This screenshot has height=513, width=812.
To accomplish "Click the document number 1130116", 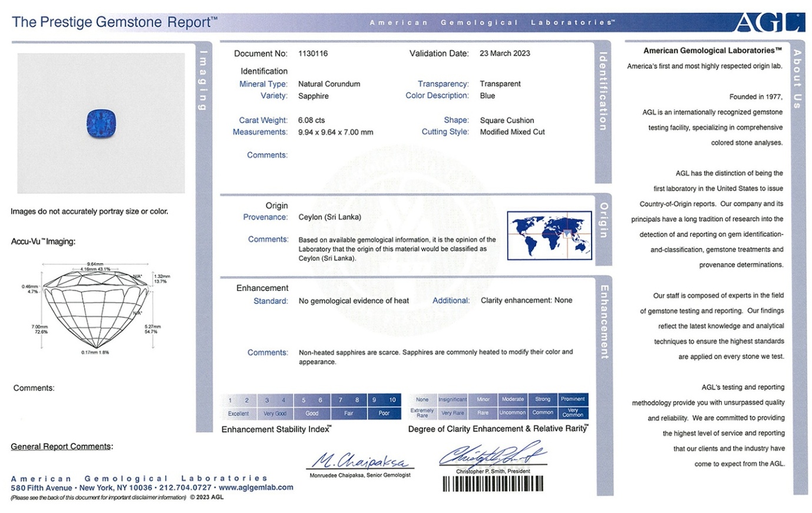I will 313,54.
